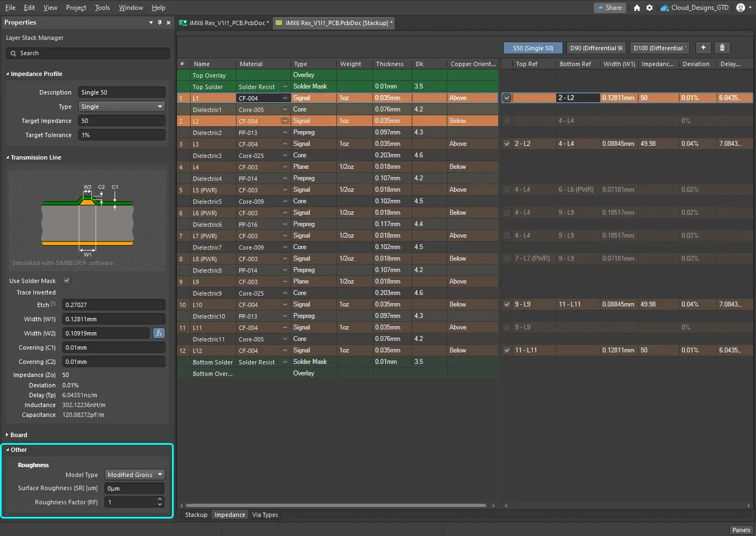Toggle the Use Solder Mask checkbox
The image size is (756, 536).
pos(67,281)
